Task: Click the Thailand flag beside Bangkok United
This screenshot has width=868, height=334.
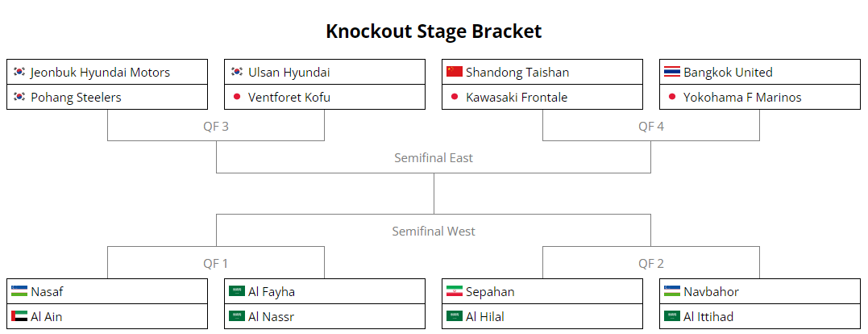Action: tap(671, 72)
